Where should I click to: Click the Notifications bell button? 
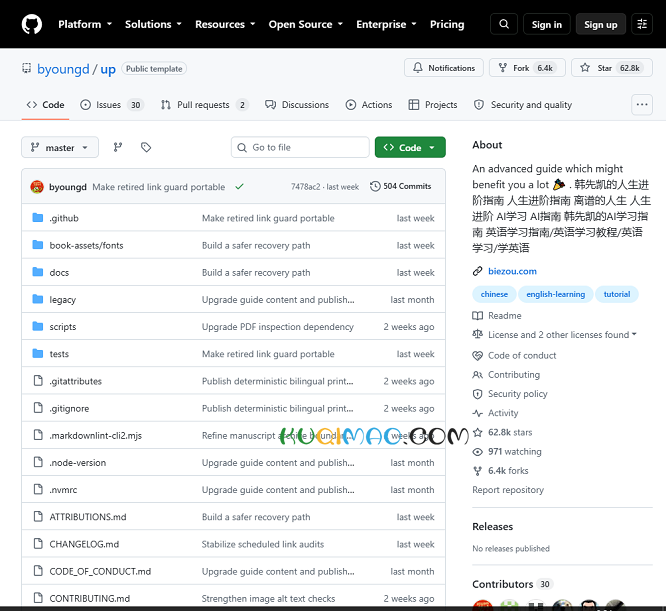pyautogui.click(x=444, y=68)
